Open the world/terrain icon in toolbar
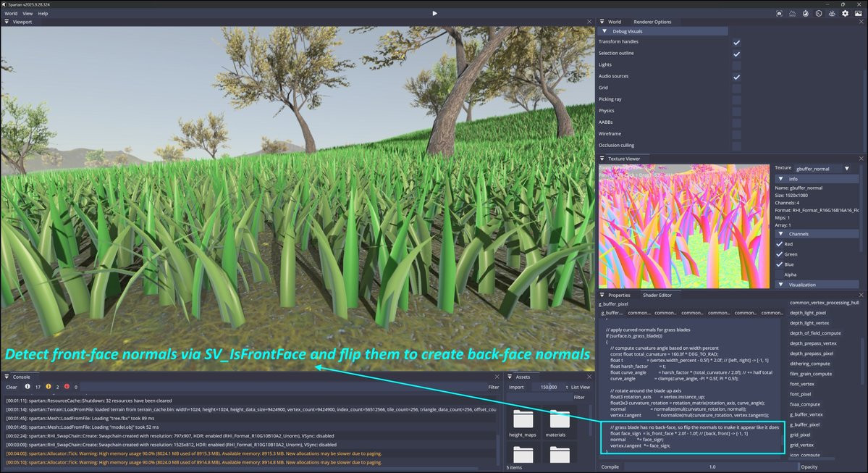The image size is (868, 473). pyautogui.click(x=792, y=13)
